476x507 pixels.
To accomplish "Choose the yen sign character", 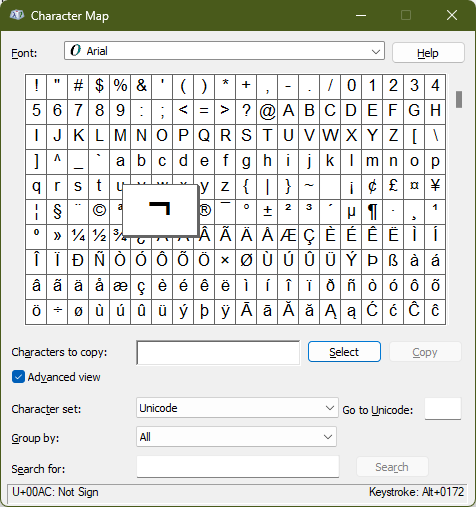I will (x=435, y=186).
